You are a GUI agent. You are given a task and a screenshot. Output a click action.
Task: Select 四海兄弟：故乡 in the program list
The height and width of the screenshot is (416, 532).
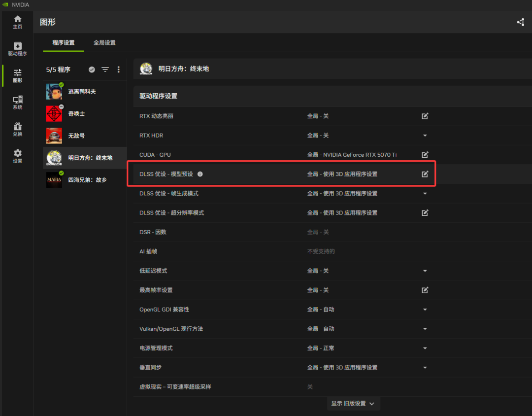point(85,180)
